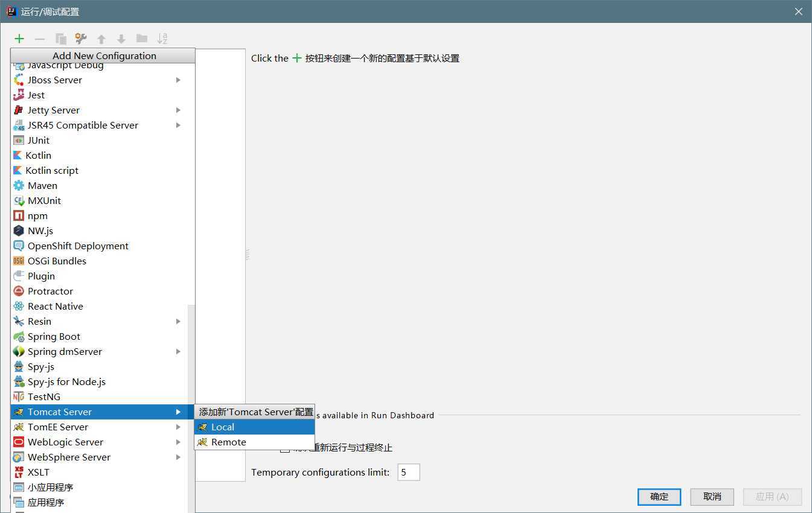Click the minus Remove Configuration icon

click(40, 39)
